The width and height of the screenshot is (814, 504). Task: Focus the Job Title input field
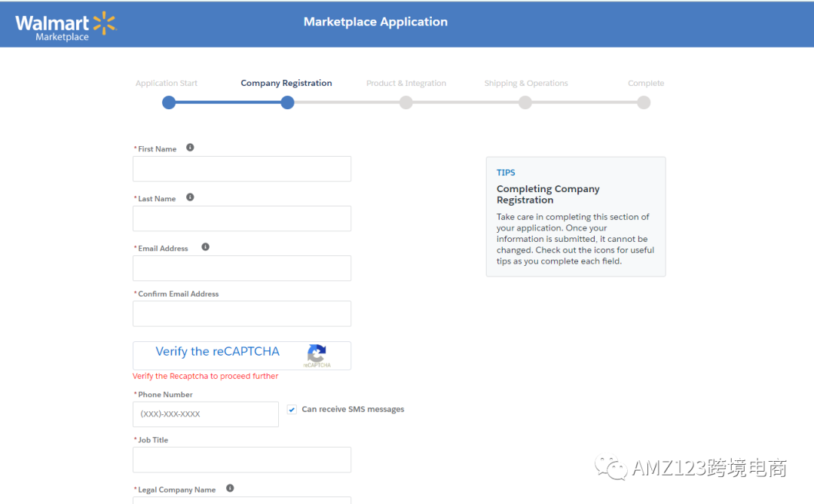pyautogui.click(x=241, y=460)
